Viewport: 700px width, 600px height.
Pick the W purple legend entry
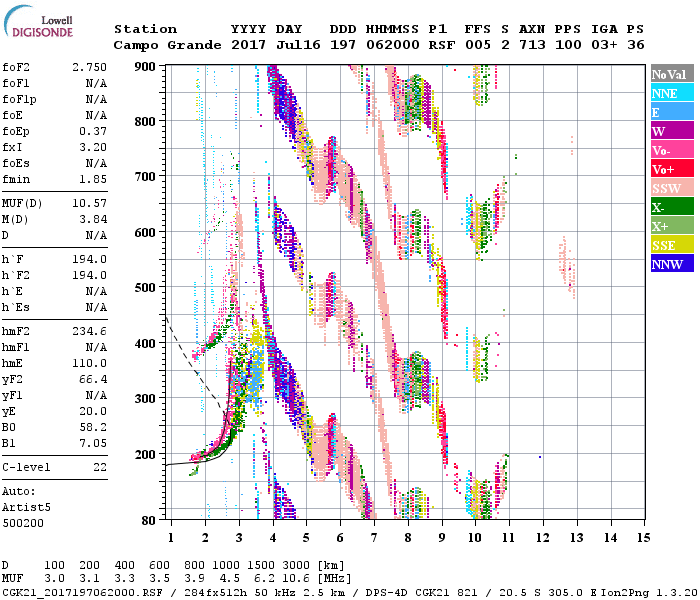[671, 131]
